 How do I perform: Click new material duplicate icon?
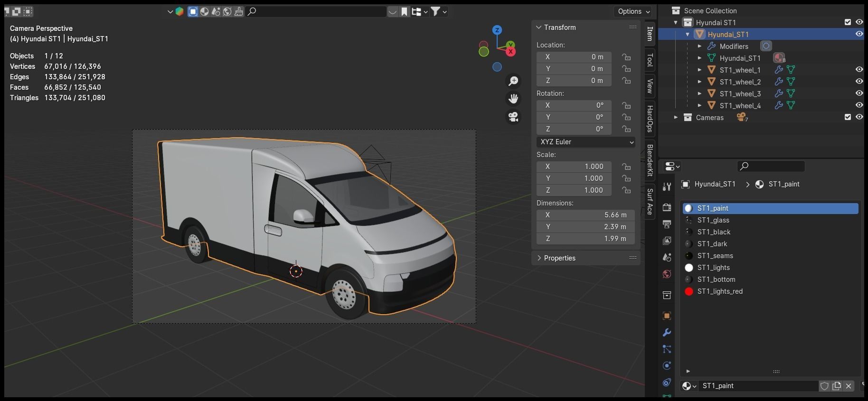pos(837,386)
